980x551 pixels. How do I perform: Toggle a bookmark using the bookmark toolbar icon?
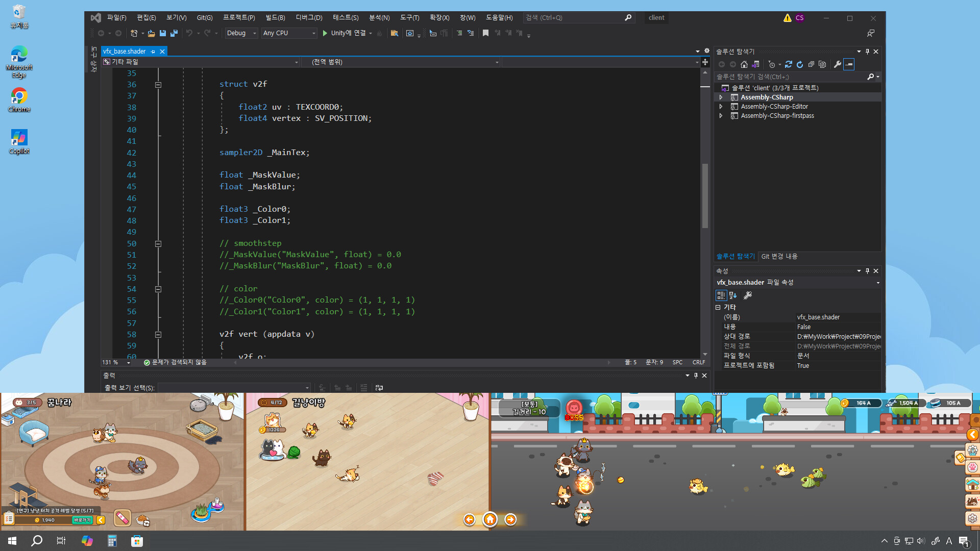coord(485,33)
